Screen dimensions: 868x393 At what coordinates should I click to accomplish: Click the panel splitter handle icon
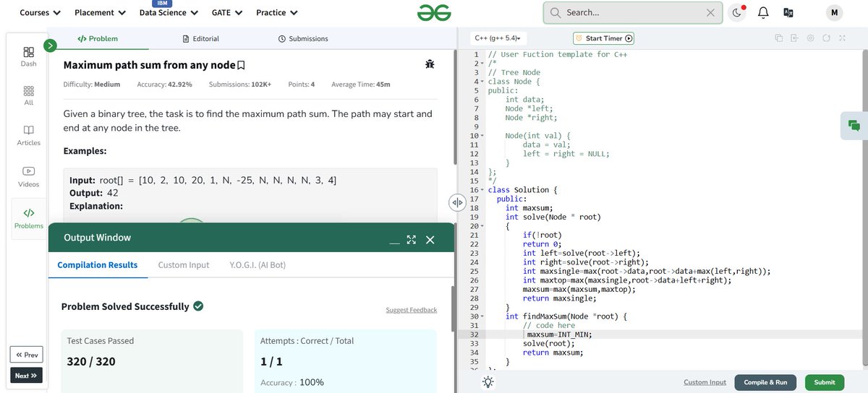click(457, 203)
